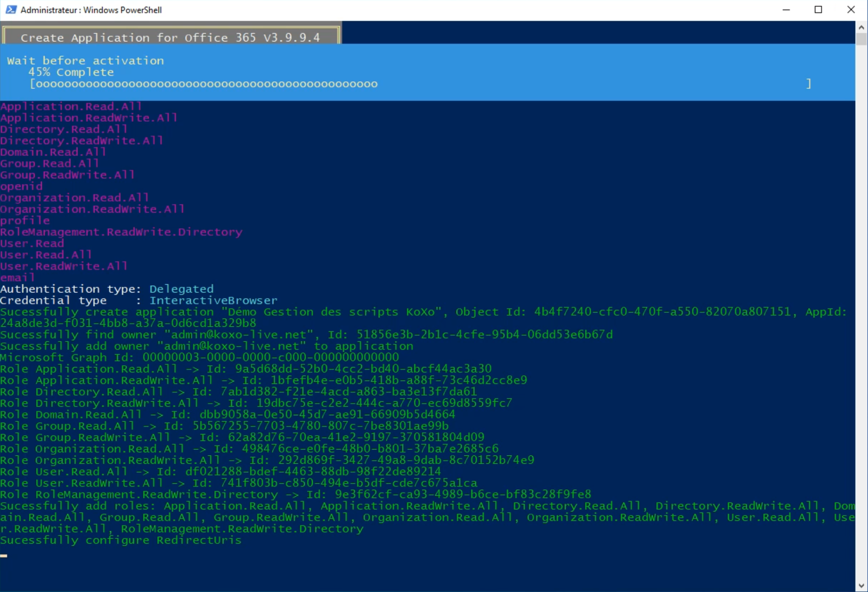
Task: Click the scrollbar up arrow
Action: pos(861,27)
